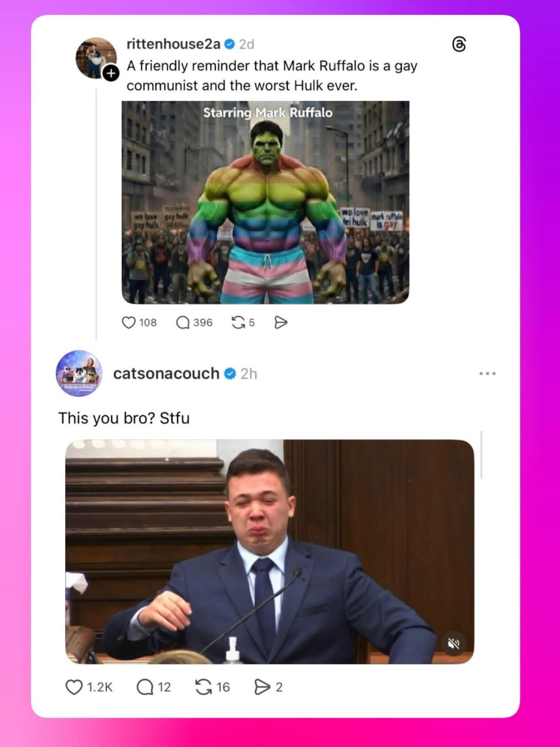Share rittenhouse2a's post via the send arrow
560x747 pixels.
281,323
